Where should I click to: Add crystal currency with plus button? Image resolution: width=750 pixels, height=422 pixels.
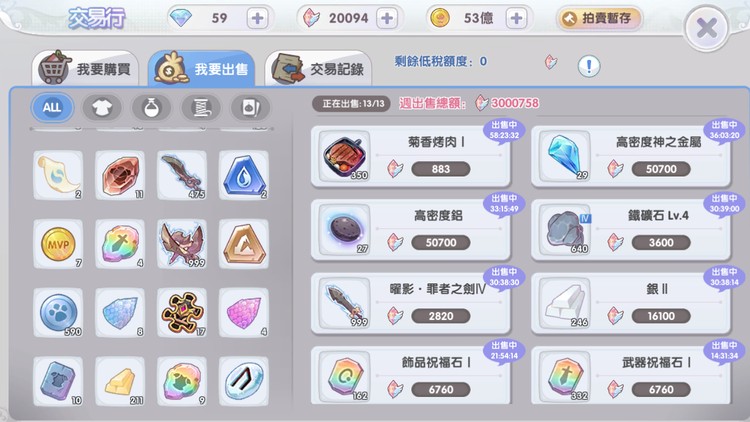[x=387, y=18]
